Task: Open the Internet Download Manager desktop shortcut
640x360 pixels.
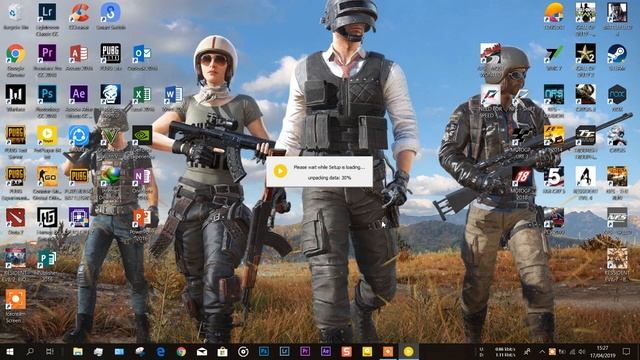Action: pos(111,176)
